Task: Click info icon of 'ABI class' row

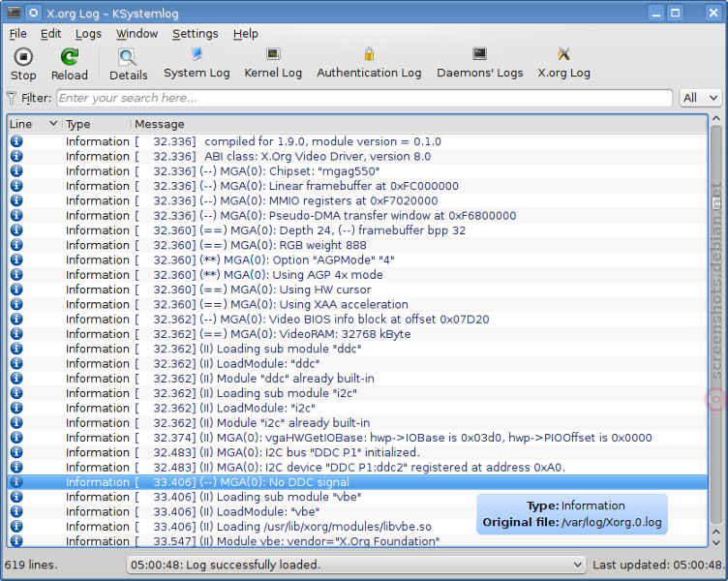Action: pos(16,156)
